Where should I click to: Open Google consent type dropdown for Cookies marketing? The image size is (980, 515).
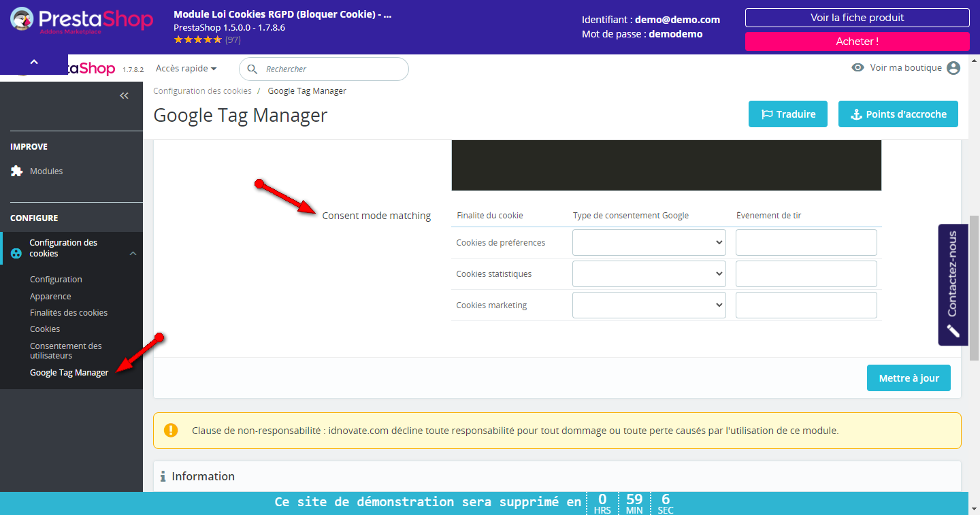[x=649, y=305]
